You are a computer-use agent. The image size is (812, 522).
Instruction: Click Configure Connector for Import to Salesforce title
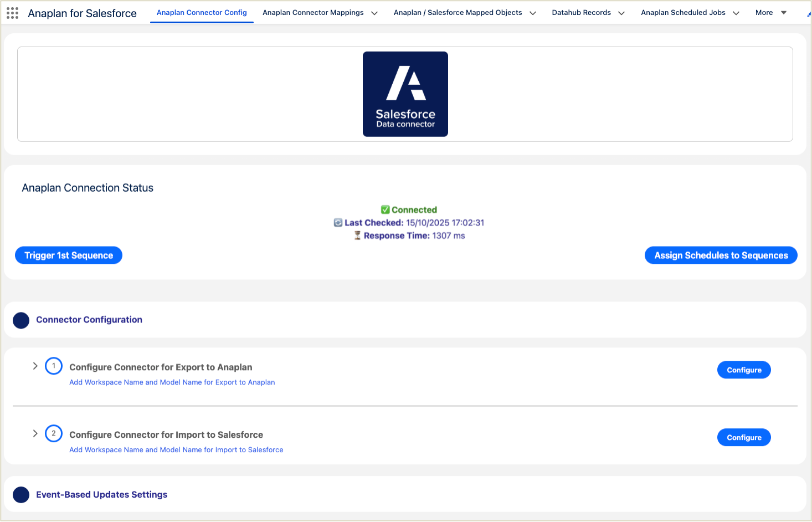coord(166,435)
